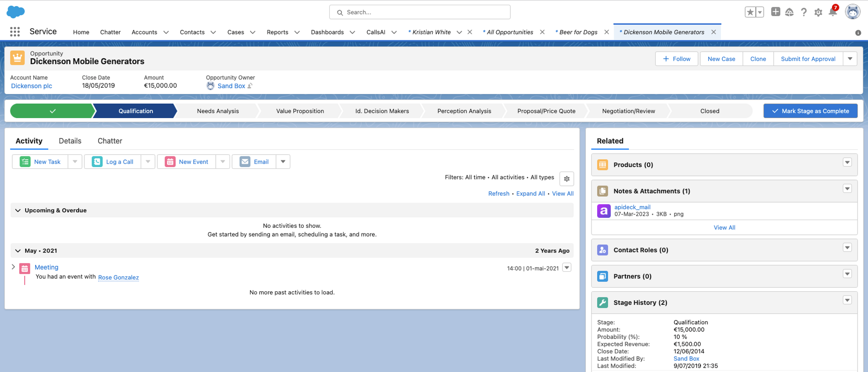The height and width of the screenshot is (372, 868).
Task: Click the opportunity crown icon
Action: (x=17, y=57)
